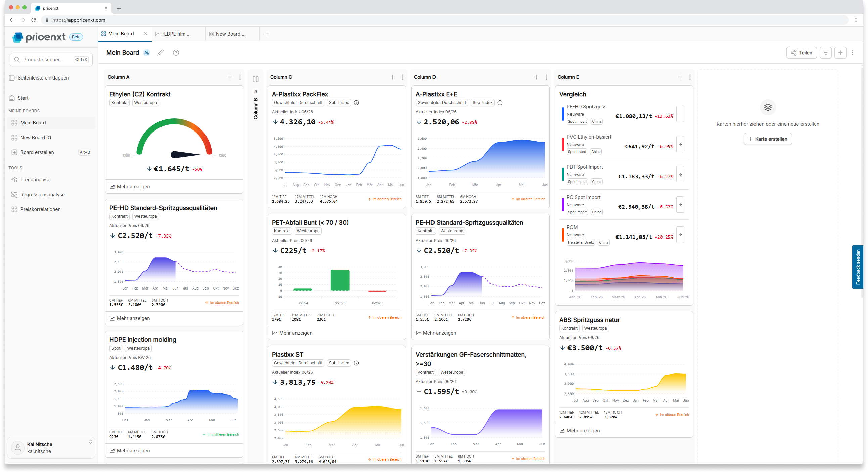Screen dimensions: 868x473
Task: Open PC Spot Import comparison arrow
Action: click(680, 205)
